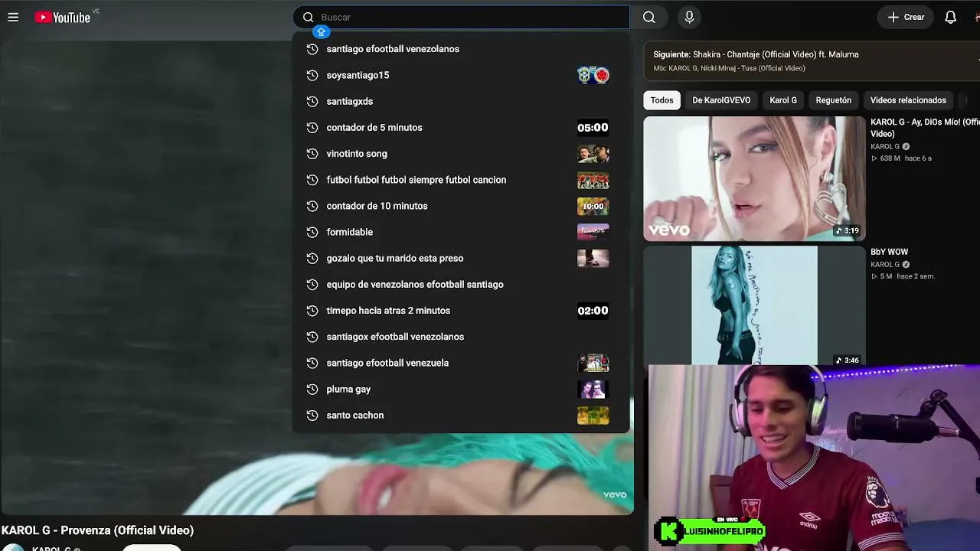The width and height of the screenshot is (980, 551).
Task: Click history icon beside "contador de 5 minutos"
Action: point(312,127)
